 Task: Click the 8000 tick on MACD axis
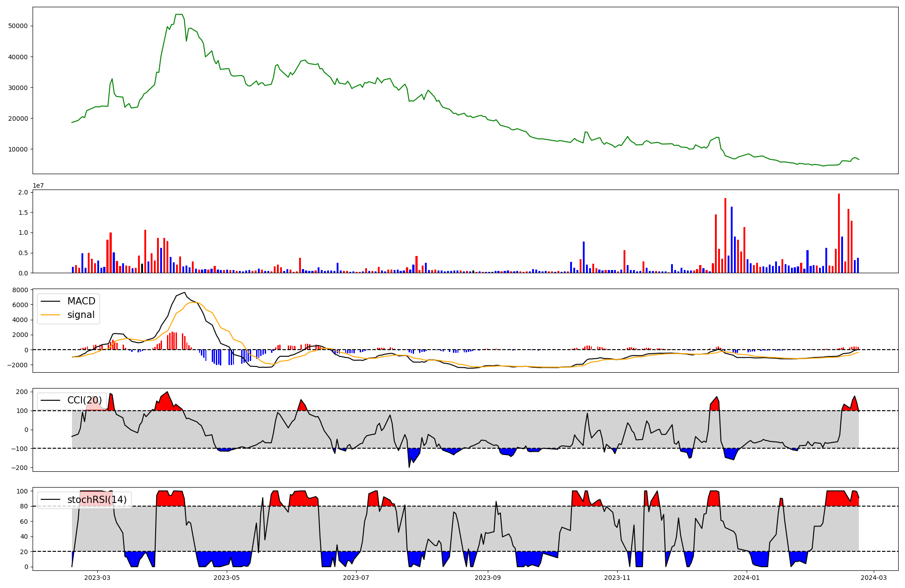click(x=20, y=290)
